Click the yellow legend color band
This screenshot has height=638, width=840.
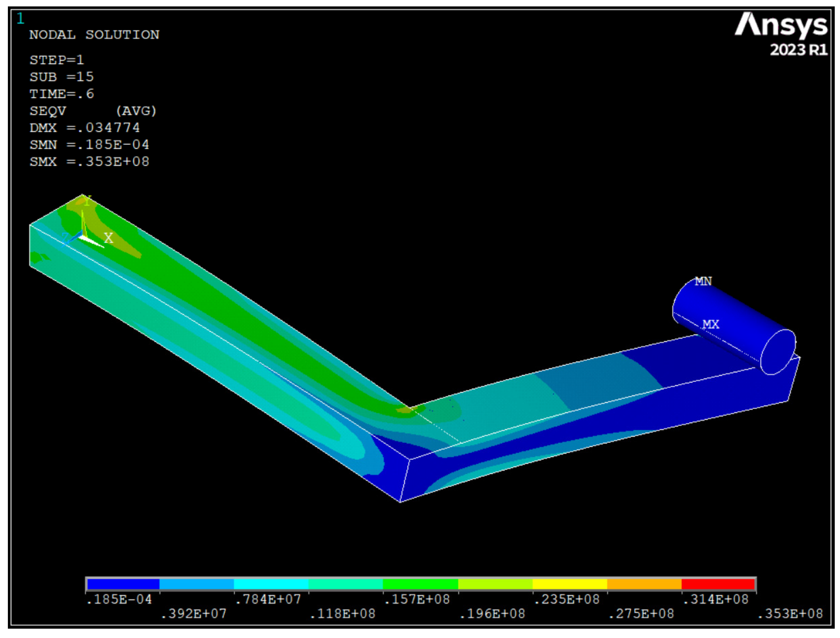[x=569, y=584]
